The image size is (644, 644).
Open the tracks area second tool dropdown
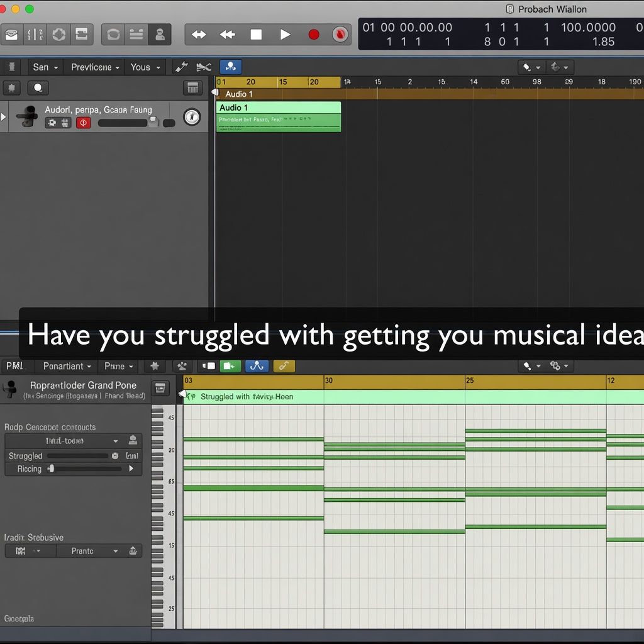[x=560, y=67]
